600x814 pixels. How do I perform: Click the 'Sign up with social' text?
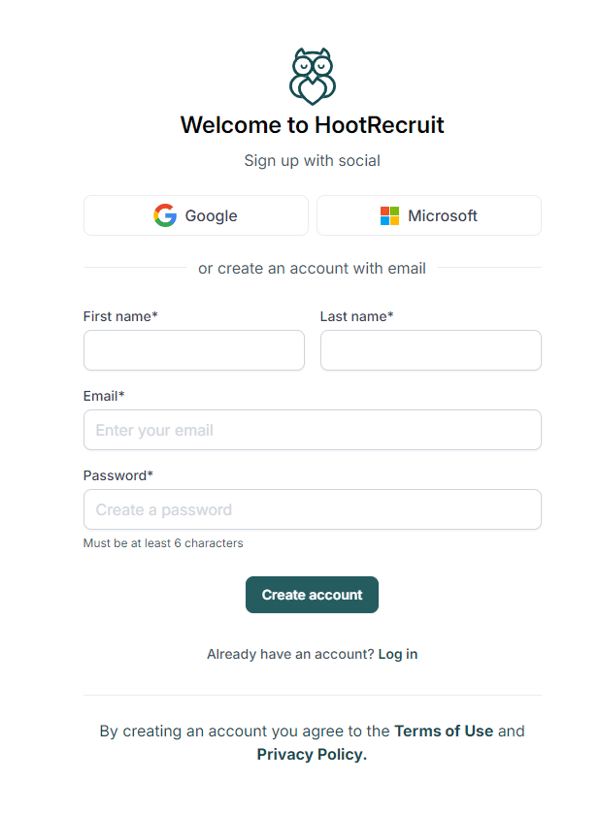312,160
